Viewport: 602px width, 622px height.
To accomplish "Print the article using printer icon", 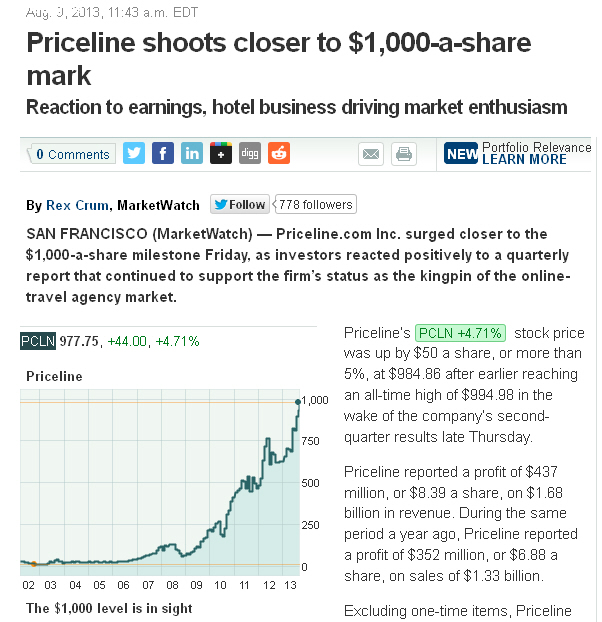I will (x=403, y=154).
